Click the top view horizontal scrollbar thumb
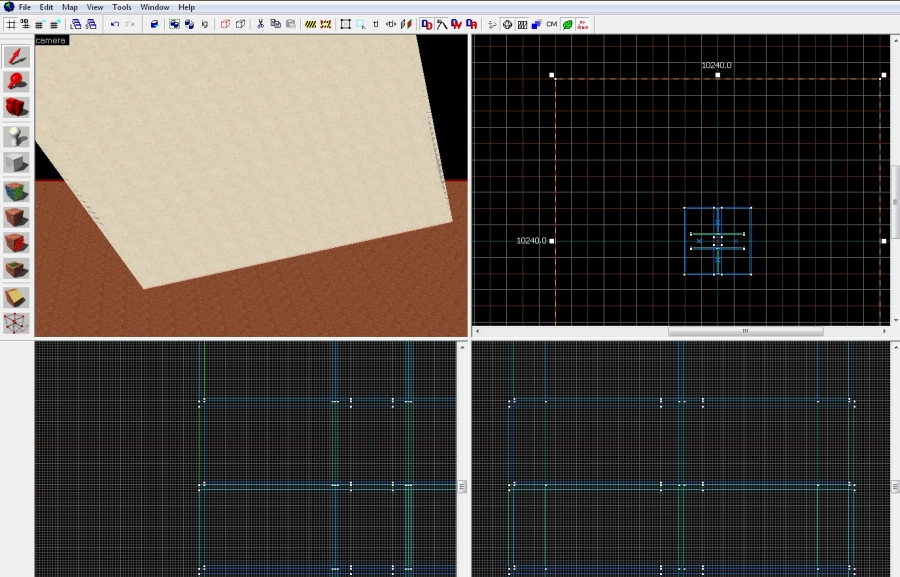Image resolution: width=900 pixels, height=577 pixels. click(x=745, y=331)
